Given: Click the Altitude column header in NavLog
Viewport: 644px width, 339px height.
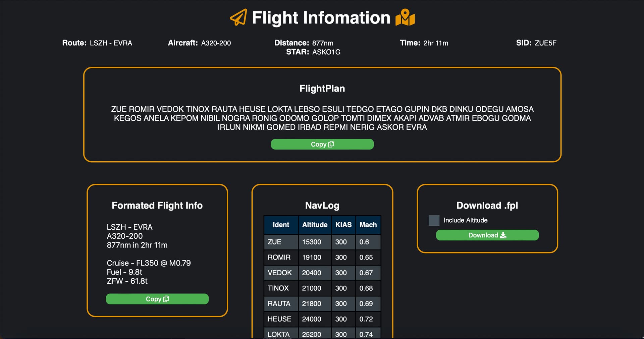Looking at the screenshot, I should tap(315, 225).
